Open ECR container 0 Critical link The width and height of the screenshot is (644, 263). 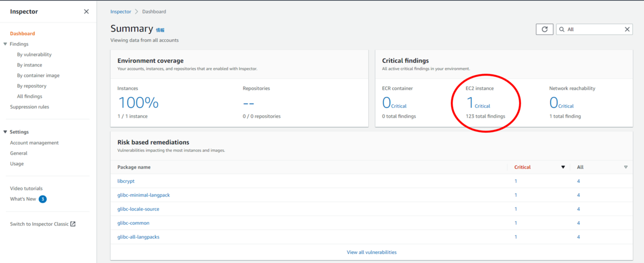(x=394, y=103)
